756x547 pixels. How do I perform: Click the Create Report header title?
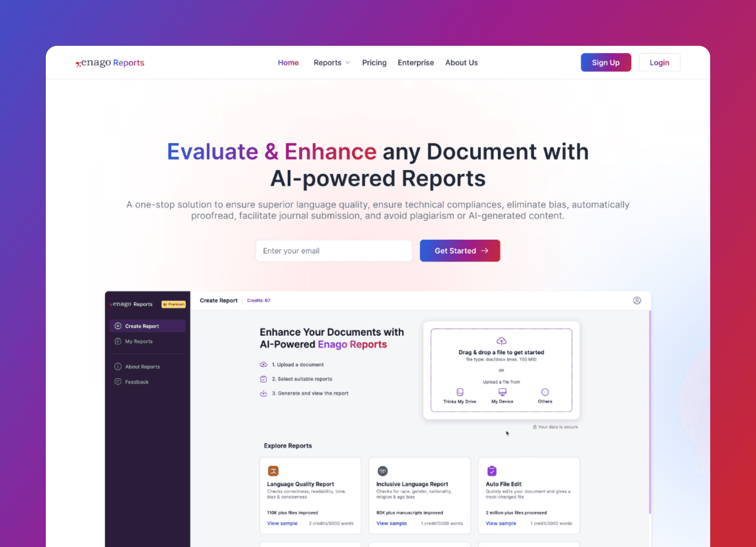click(218, 300)
